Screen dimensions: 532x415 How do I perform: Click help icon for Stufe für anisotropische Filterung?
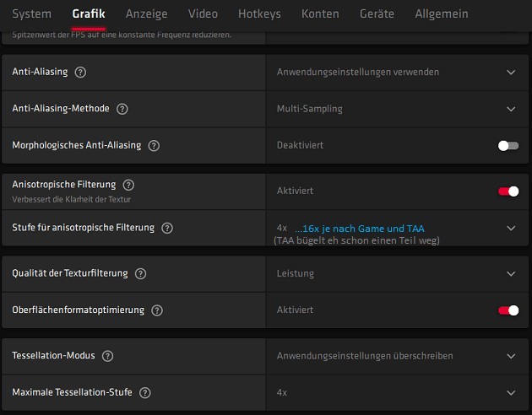click(167, 228)
